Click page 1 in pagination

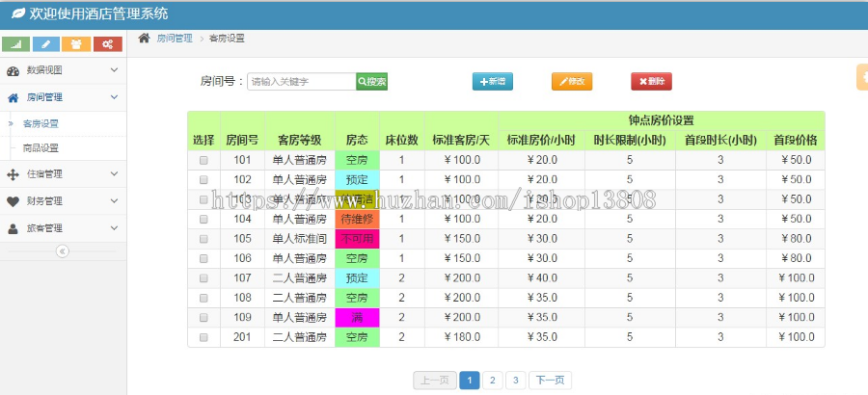tap(470, 380)
